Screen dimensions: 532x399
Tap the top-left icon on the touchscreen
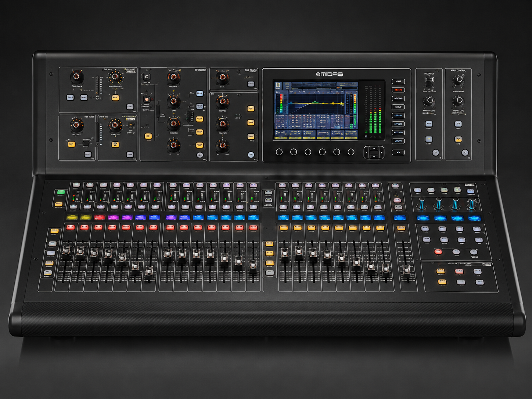(x=278, y=85)
